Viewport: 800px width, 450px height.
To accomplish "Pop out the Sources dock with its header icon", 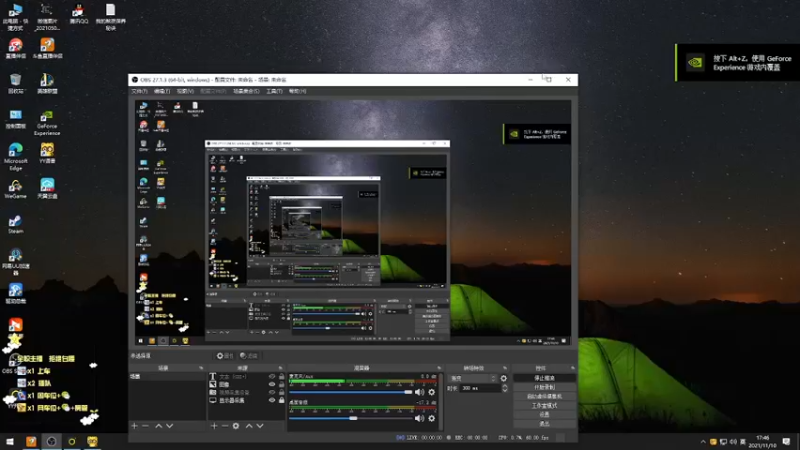I will pos(280,368).
